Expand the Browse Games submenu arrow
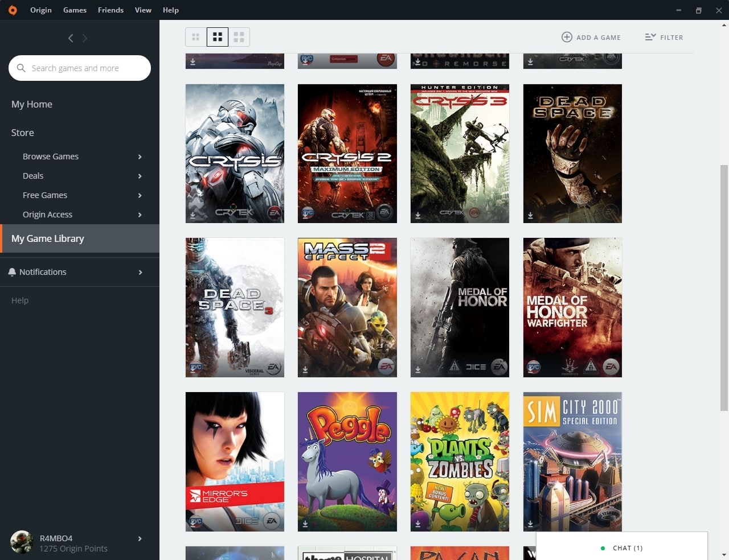This screenshot has width=729, height=560. 140,157
